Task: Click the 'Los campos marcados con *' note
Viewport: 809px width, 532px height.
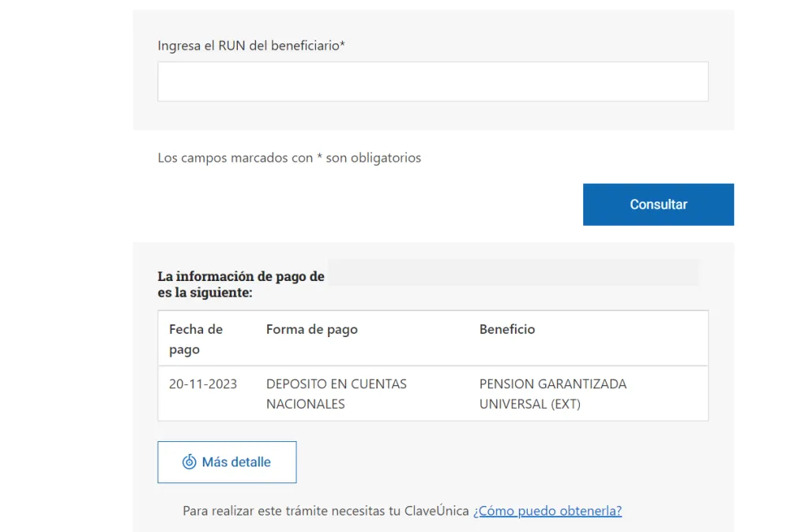Action: tap(289, 158)
